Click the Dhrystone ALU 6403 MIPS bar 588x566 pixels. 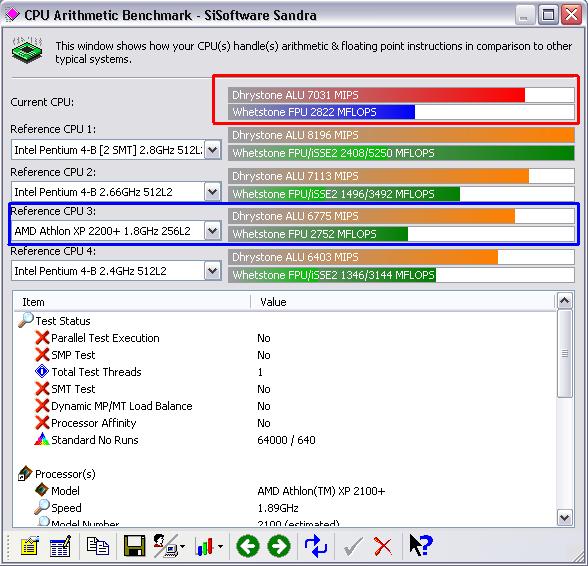click(x=401, y=257)
